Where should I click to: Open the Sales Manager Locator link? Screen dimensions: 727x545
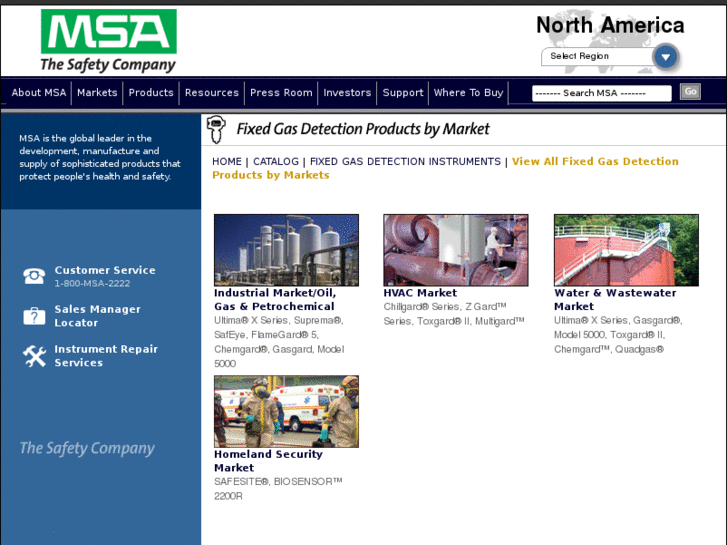pos(97,316)
